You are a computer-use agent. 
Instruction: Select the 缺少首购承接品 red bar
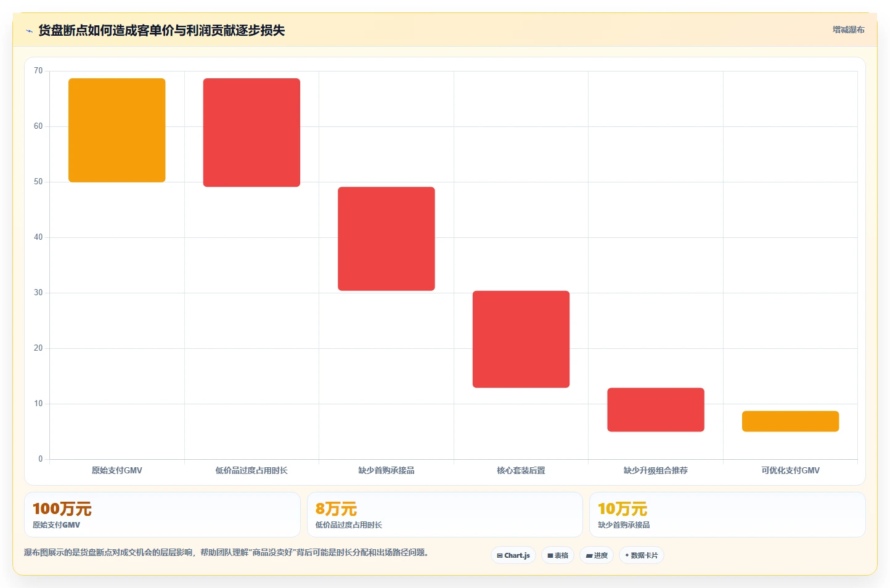coord(386,239)
